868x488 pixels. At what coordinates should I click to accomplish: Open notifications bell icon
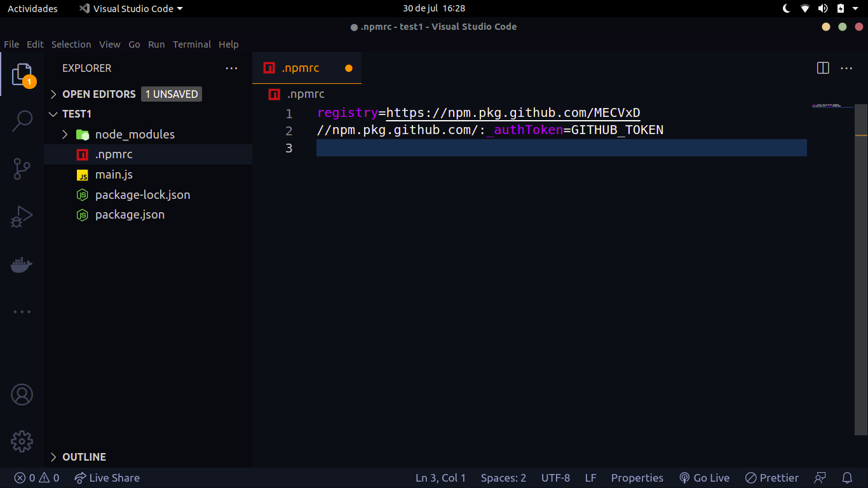coord(847,478)
